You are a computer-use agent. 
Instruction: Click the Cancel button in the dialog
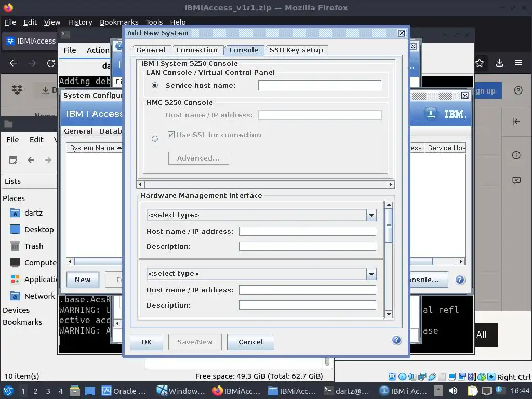[x=250, y=342]
